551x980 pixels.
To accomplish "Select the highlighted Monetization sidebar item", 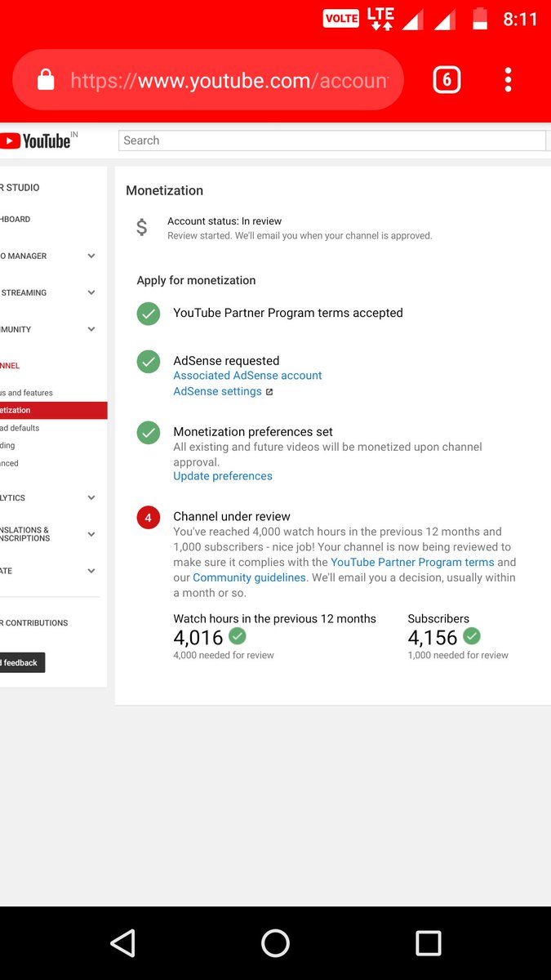I will (x=53, y=410).
